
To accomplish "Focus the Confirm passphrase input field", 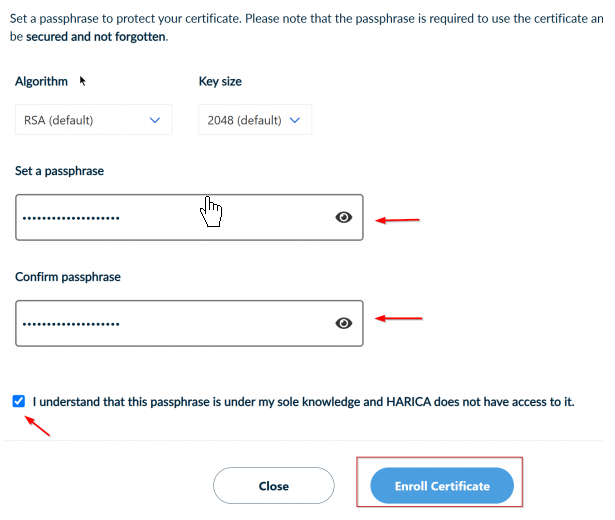I will coord(170,323).
